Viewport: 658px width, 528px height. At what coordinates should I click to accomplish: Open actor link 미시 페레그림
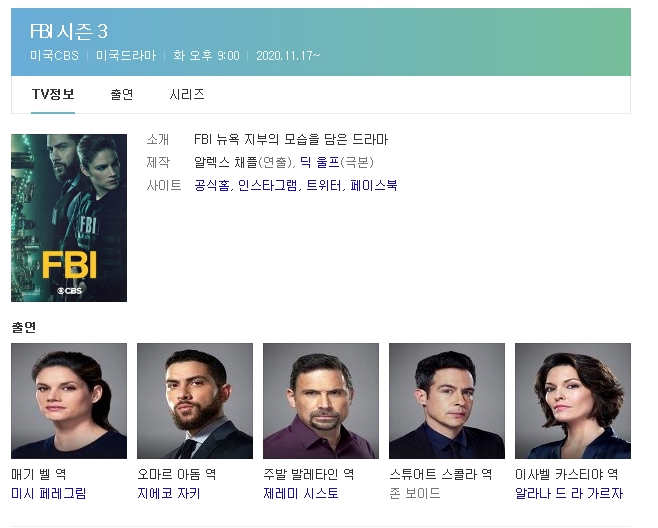point(49,493)
